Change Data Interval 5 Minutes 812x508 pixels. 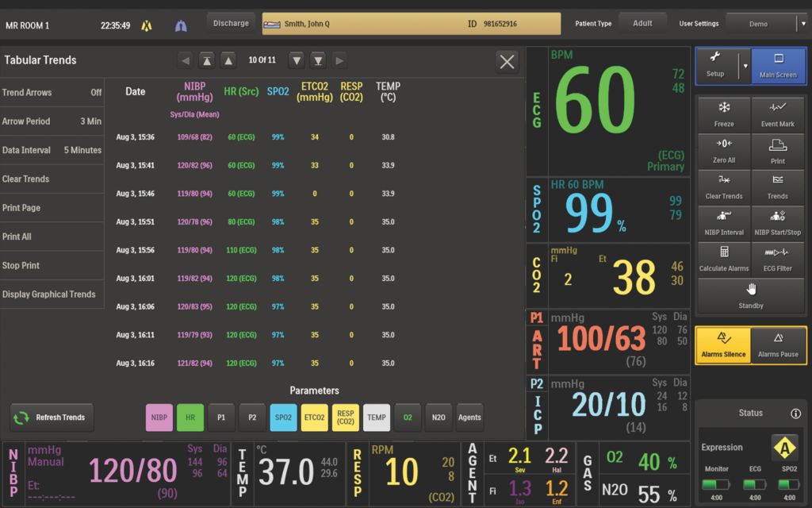[52, 150]
